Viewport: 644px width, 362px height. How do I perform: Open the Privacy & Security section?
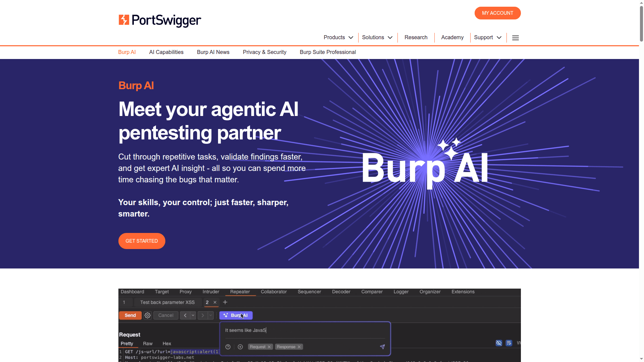264,52
